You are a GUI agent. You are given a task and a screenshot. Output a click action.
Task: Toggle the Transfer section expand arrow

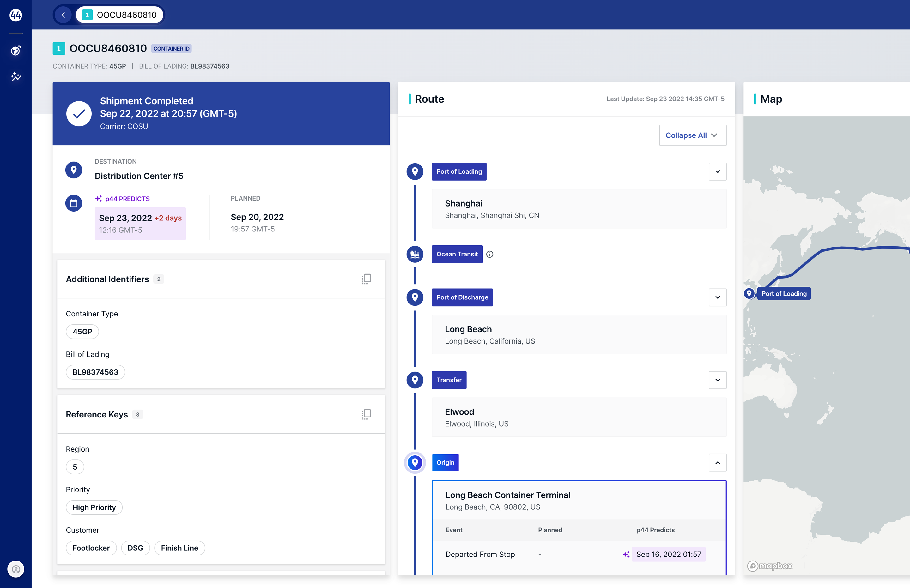(x=718, y=380)
